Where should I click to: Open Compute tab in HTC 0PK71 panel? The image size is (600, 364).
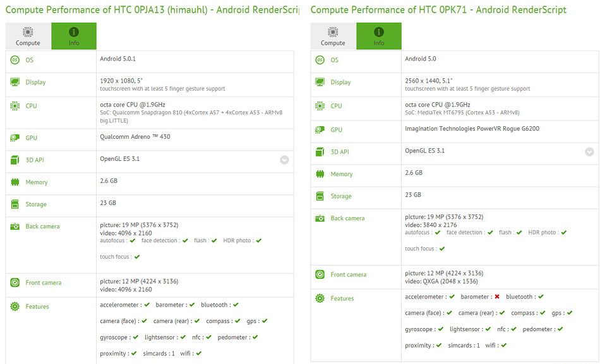point(333,36)
